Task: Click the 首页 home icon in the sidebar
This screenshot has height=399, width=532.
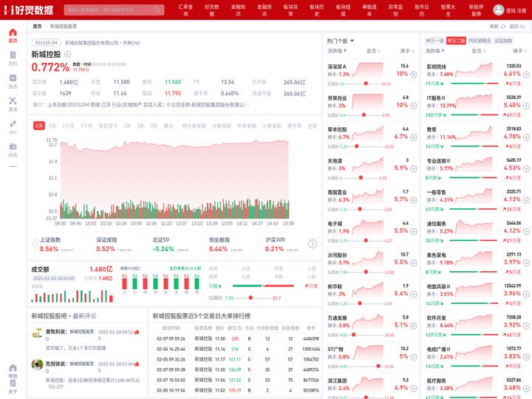Action: click(x=13, y=33)
